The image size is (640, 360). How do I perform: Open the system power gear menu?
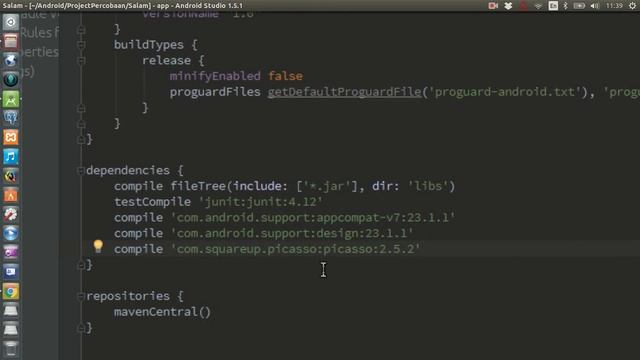pos(633,6)
